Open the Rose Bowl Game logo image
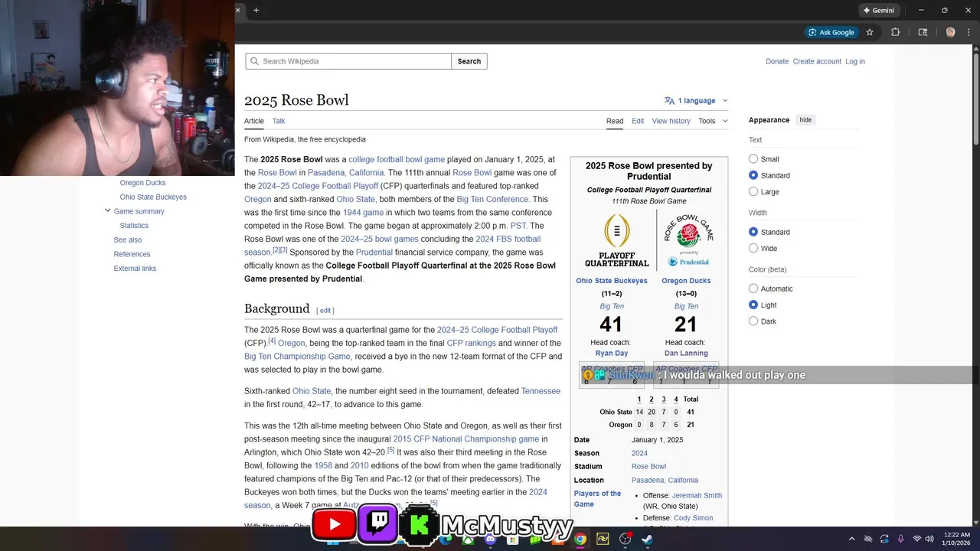 (x=688, y=240)
